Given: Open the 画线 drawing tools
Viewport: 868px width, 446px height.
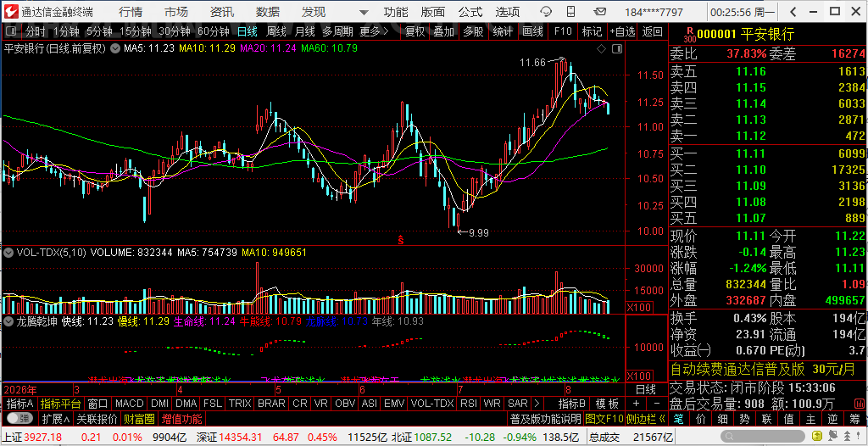Looking at the screenshot, I should pyautogui.click(x=532, y=32).
